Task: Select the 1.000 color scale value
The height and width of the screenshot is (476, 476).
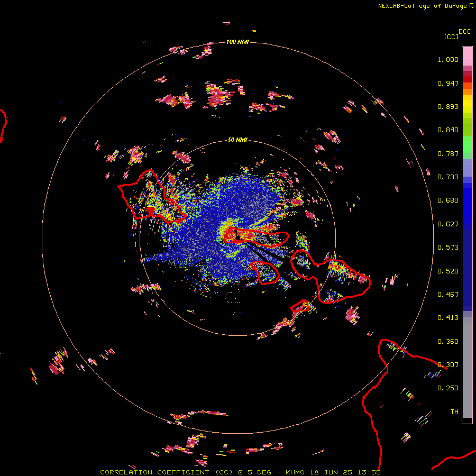Action: [x=448, y=59]
